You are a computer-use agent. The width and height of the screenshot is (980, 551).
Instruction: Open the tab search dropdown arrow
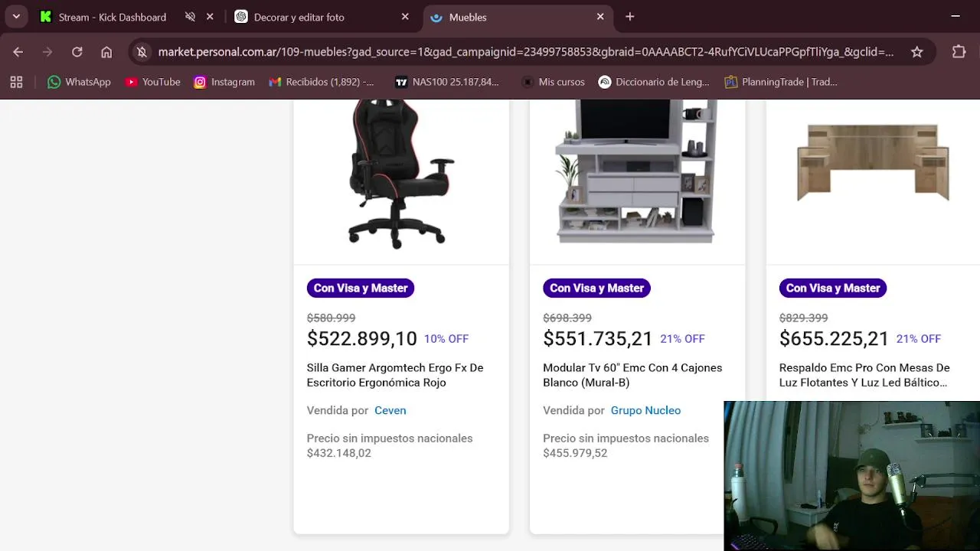coord(16,17)
